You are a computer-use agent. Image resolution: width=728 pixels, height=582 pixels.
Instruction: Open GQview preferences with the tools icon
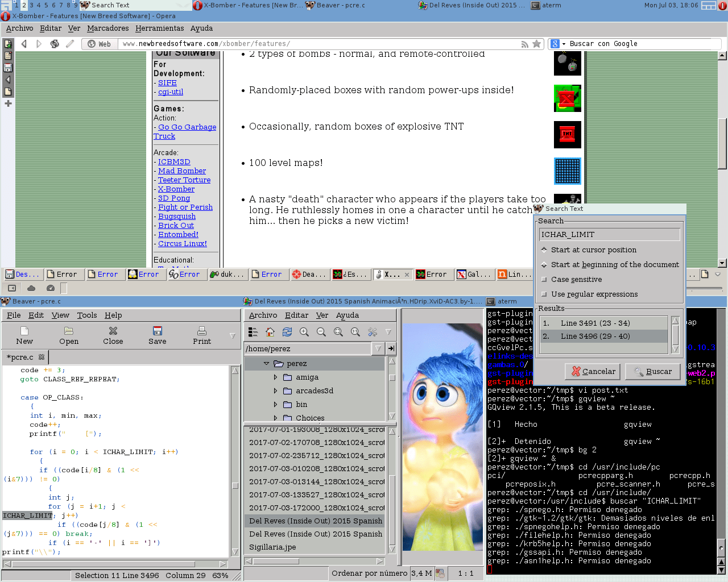point(373,332)
